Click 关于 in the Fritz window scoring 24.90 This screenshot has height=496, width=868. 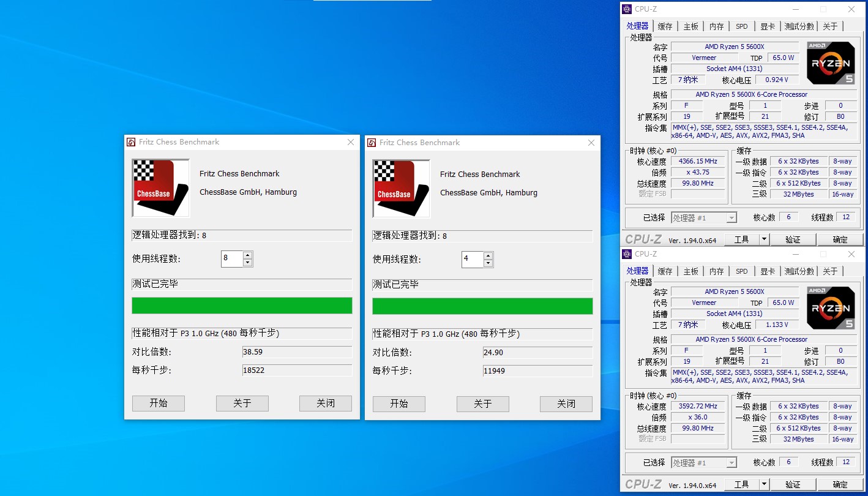(483, 404)
